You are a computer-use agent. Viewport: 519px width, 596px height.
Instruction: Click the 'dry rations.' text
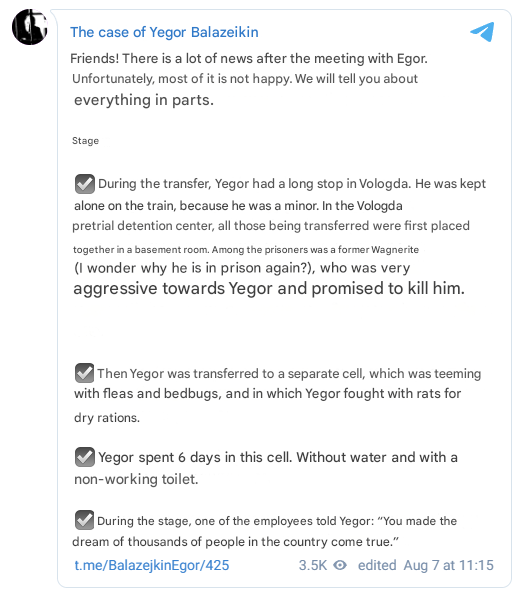pos(107,418)
